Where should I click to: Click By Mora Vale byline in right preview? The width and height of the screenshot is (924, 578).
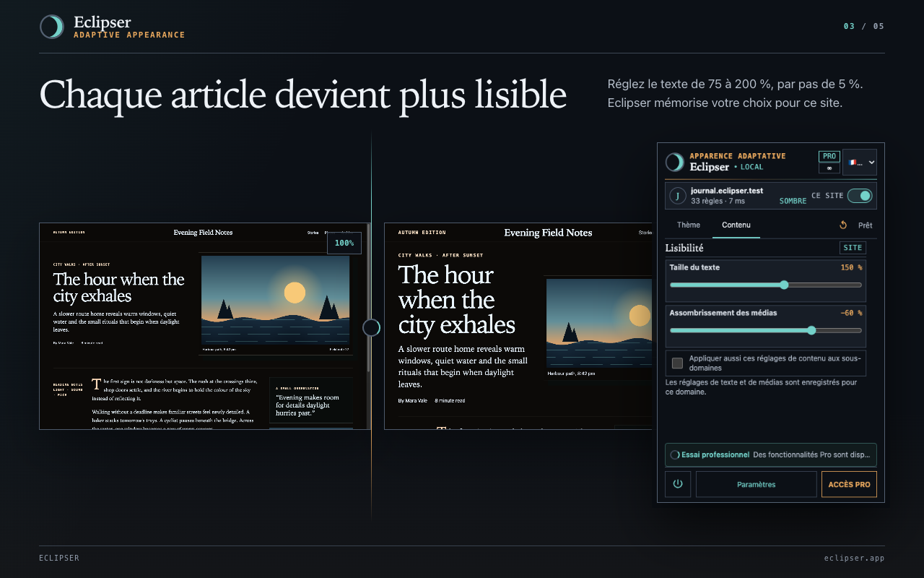click(x=413, y=400)
